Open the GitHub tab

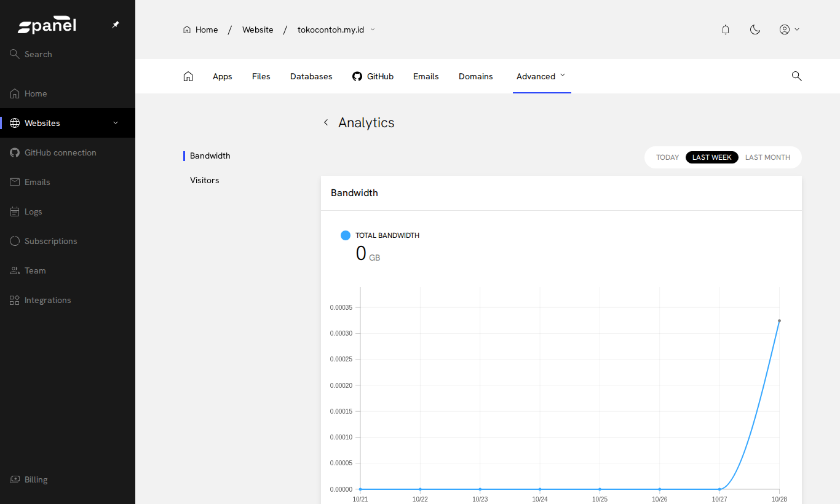373,76
